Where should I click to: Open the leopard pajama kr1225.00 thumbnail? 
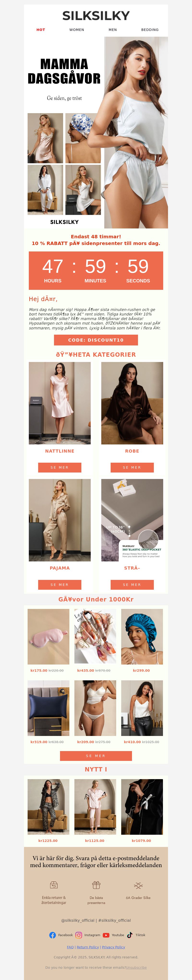48,806
